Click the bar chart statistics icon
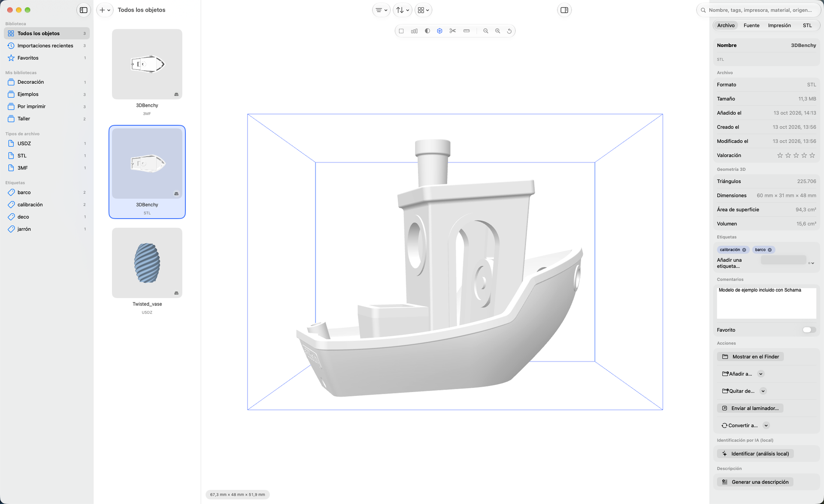Viewport: 824px width, 504px height. click(414, 31)
